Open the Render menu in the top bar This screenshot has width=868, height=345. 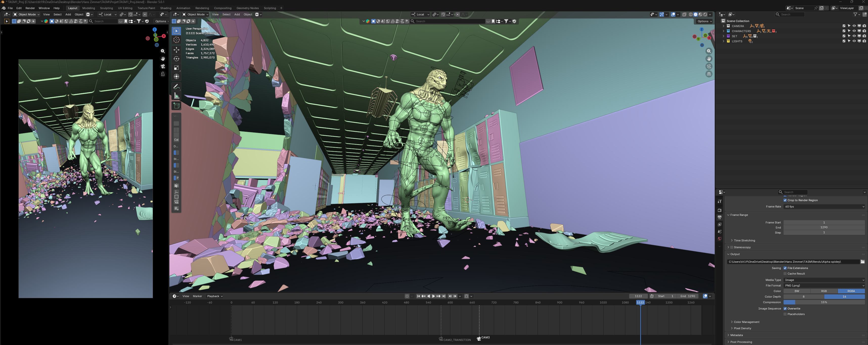pyautogui.click(x=30, y=8)
